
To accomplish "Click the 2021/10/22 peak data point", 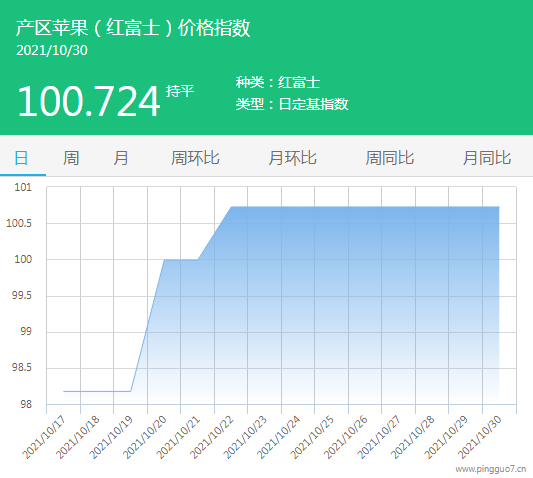I will coord(231,207).
